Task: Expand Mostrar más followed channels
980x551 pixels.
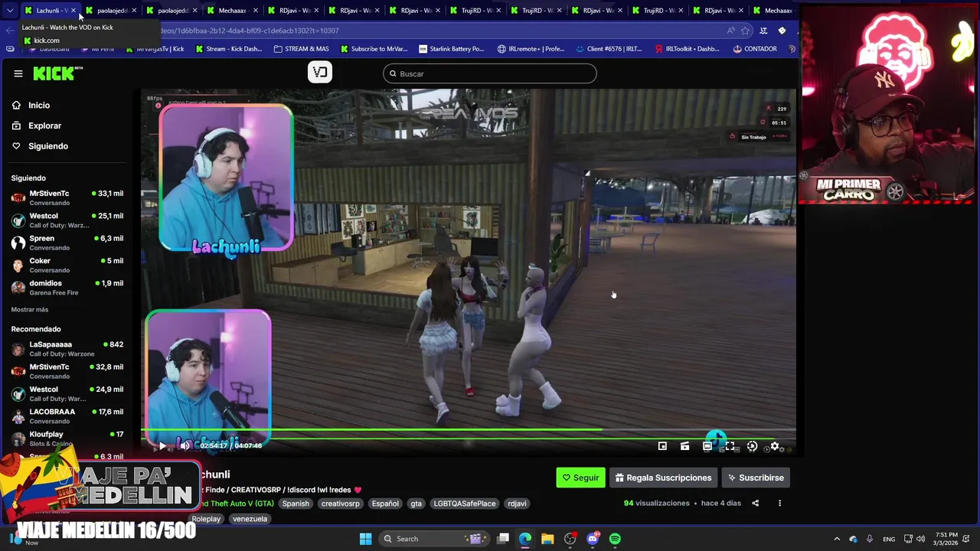Action: pos(30,310)
